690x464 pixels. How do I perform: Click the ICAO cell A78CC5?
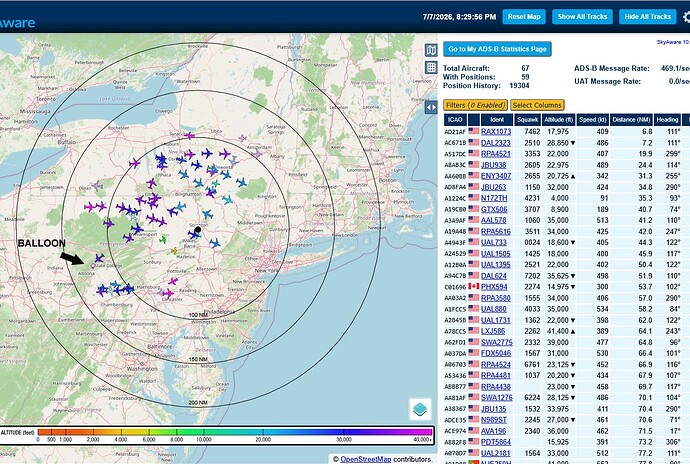coord(455,331)
